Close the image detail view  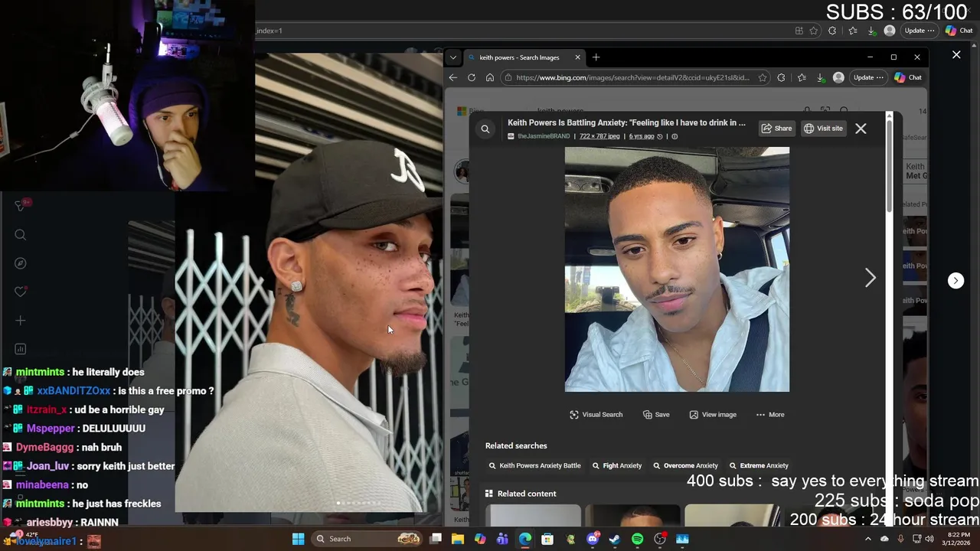point(861,129)
